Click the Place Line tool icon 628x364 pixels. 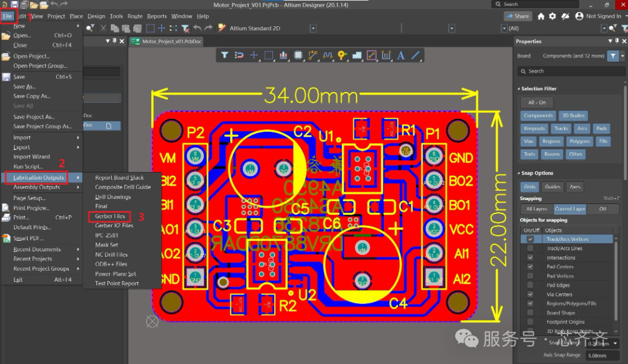click(416, 55)
